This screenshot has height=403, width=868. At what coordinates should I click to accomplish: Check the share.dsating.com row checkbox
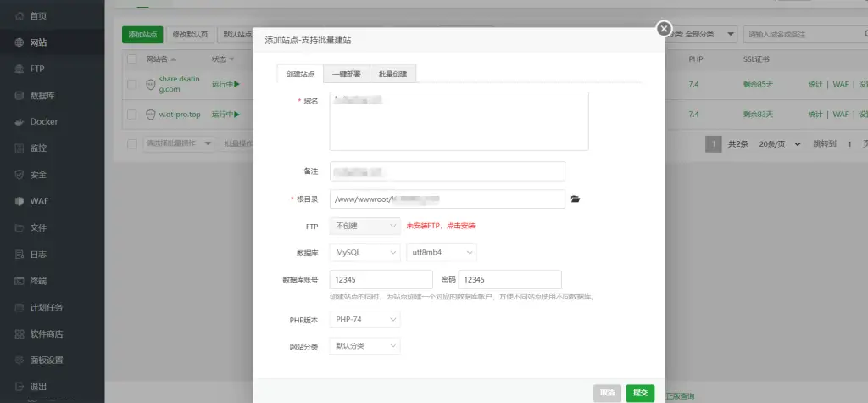131,84
